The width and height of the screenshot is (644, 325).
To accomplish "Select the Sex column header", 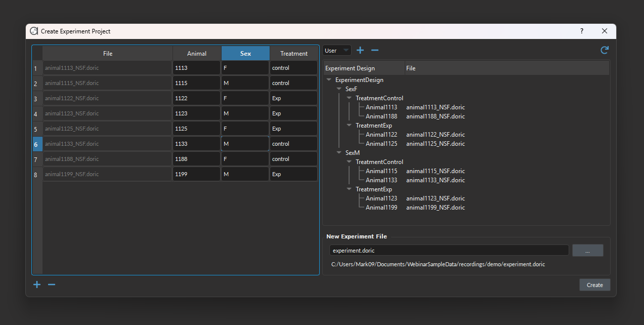I will 245,53.
